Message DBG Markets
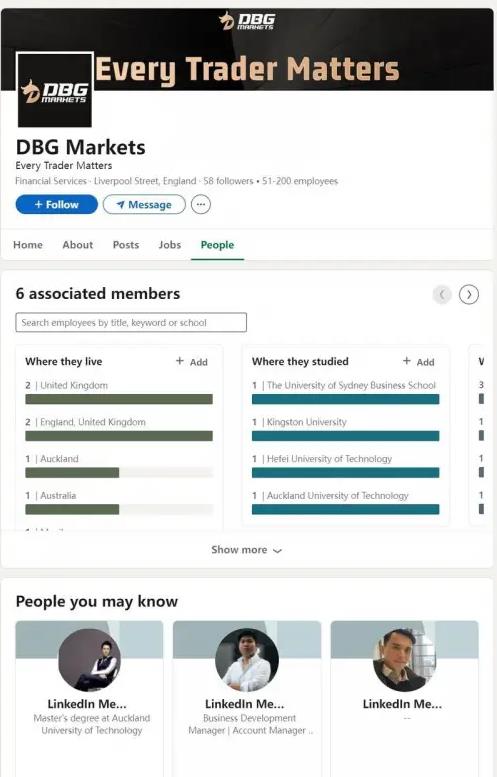 coord(144,204)
